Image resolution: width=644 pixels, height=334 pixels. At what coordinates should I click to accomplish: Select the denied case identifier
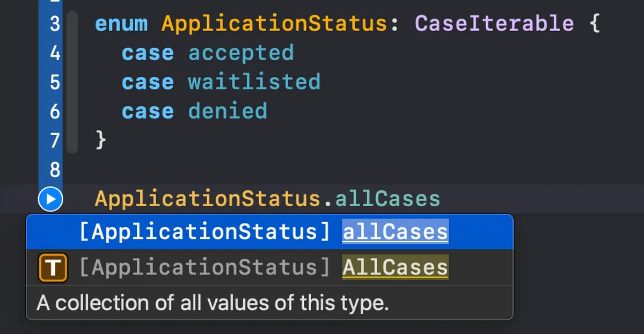coord(227,111)
